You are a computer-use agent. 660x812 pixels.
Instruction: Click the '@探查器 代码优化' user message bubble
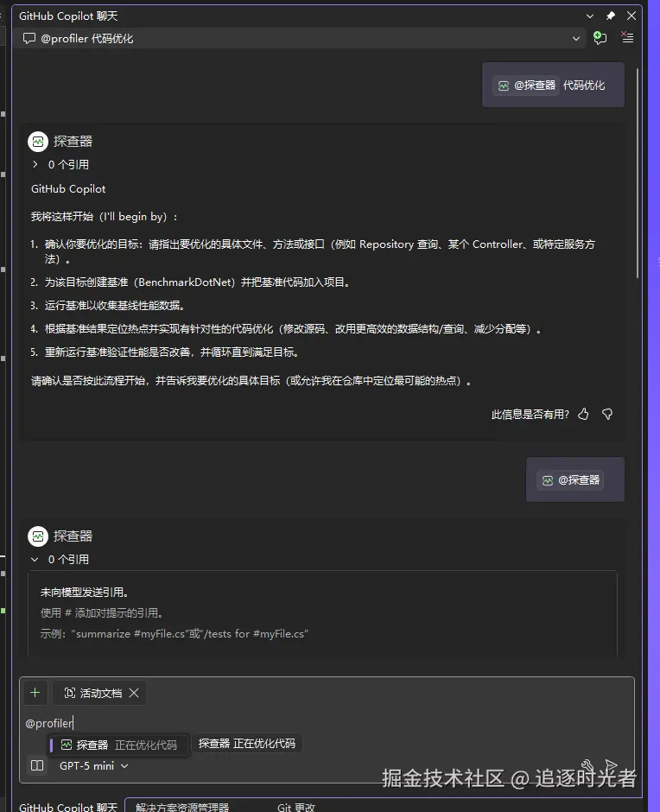point(553,85)
